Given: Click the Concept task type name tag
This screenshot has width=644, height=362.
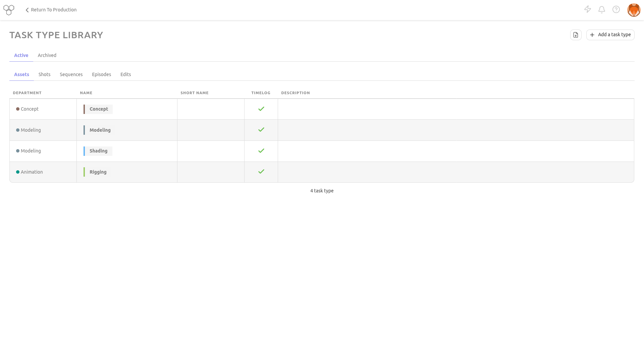Looking at the screenshot, I should [x=98, y=109].
